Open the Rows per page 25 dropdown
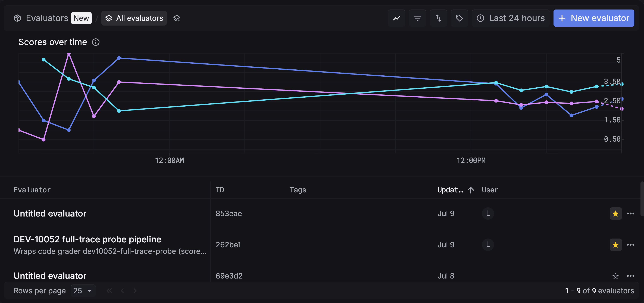The width and height of the screenshot is (644, 303). (83, 290)
